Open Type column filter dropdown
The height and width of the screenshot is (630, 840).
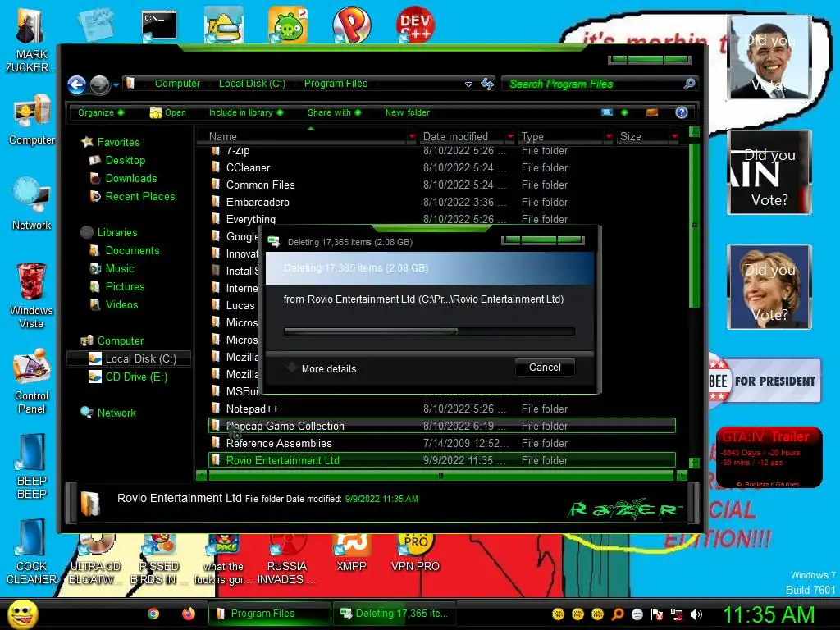[609, 137]
